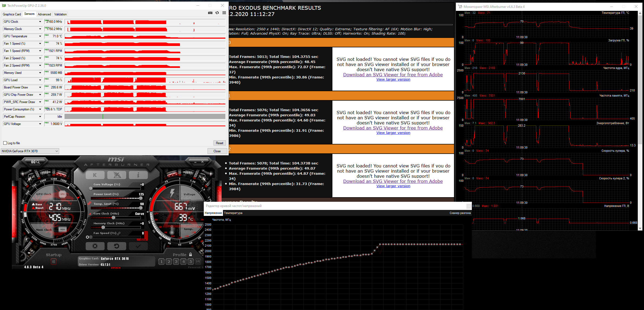The image size is (644, 310).
Task: Click the GPU-Z Reset button
Action: tap(219, 143)
